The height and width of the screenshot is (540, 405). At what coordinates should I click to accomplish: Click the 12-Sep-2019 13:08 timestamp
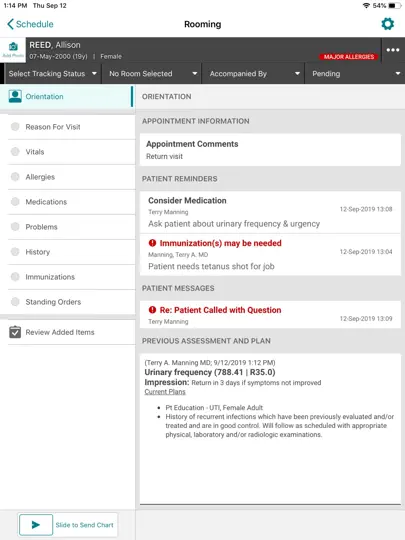[x=366, y=209]
